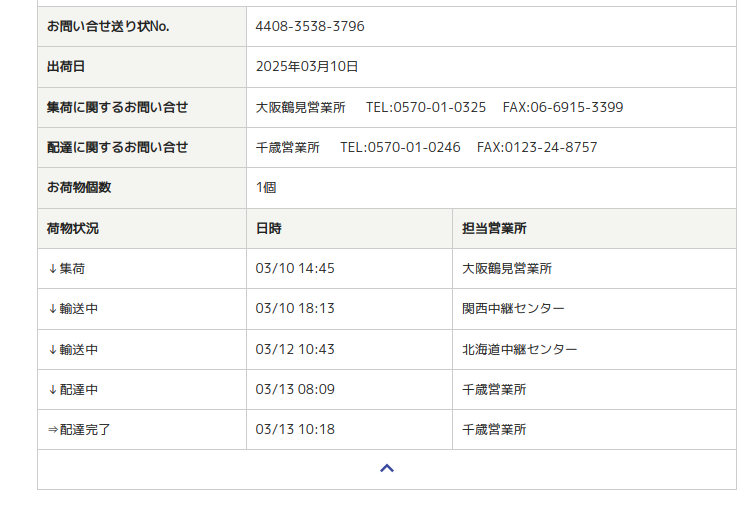The height and width of the screenshot is (515, 753).
Task: Click the pickup phone number TEL:0570-01-0325
Action: (426, 107)
